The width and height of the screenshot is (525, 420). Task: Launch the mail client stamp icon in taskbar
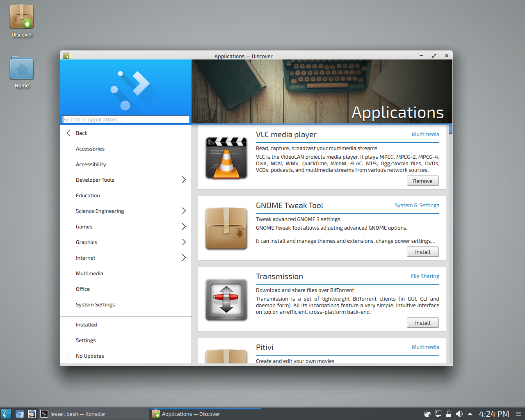point(32,414)
